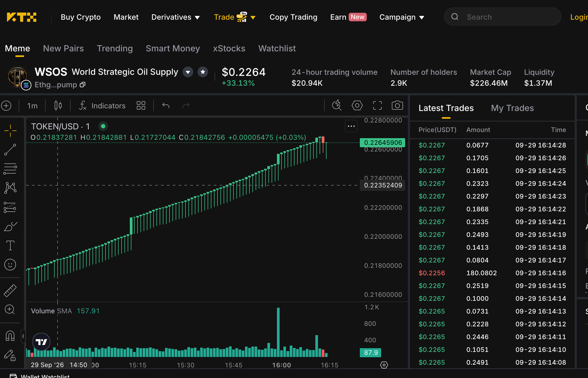
Task: Select the ruler measure tool
Action: point(10,291)
